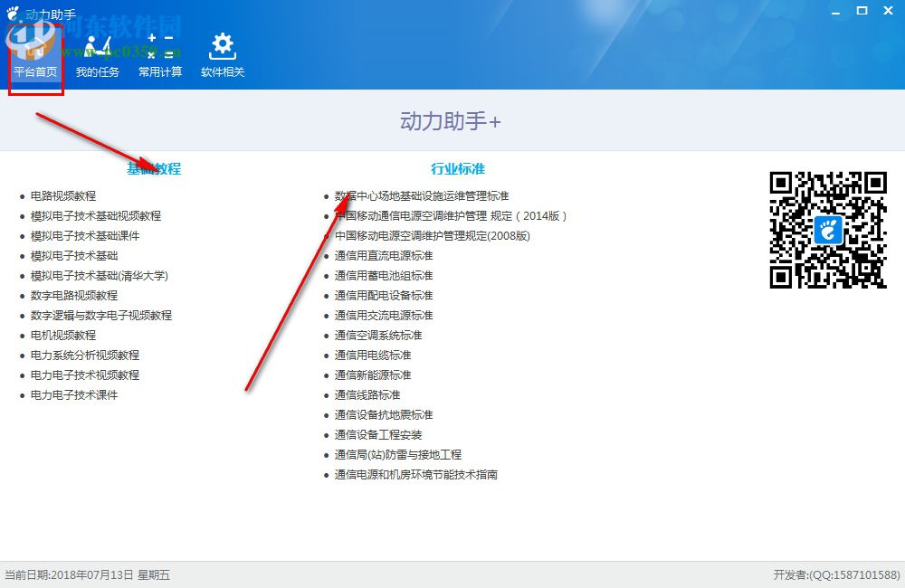Open 通信局(站)防雷与接地工程 standard
Image resolution: width=905 pixels, height=588 pixels.
tap(398, 454)
